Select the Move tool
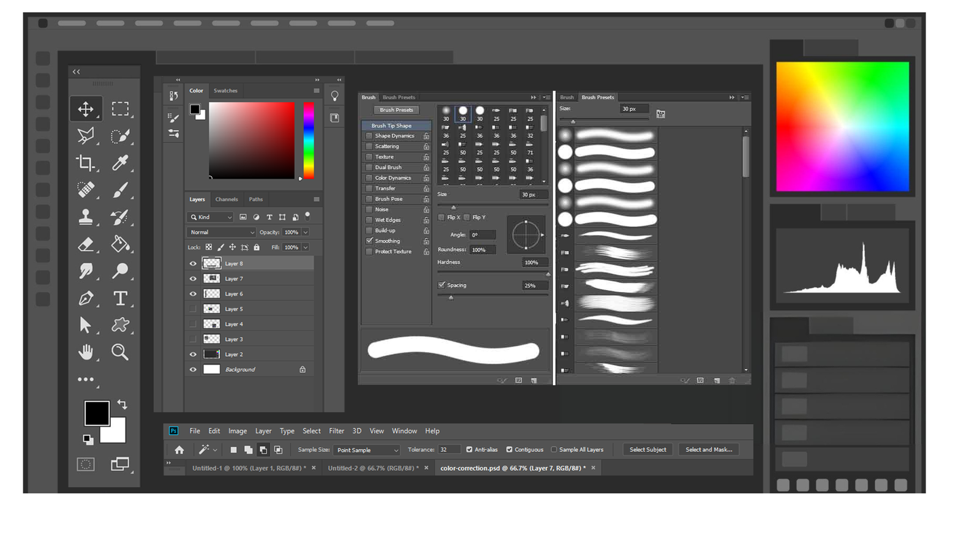 pos(86,109)
